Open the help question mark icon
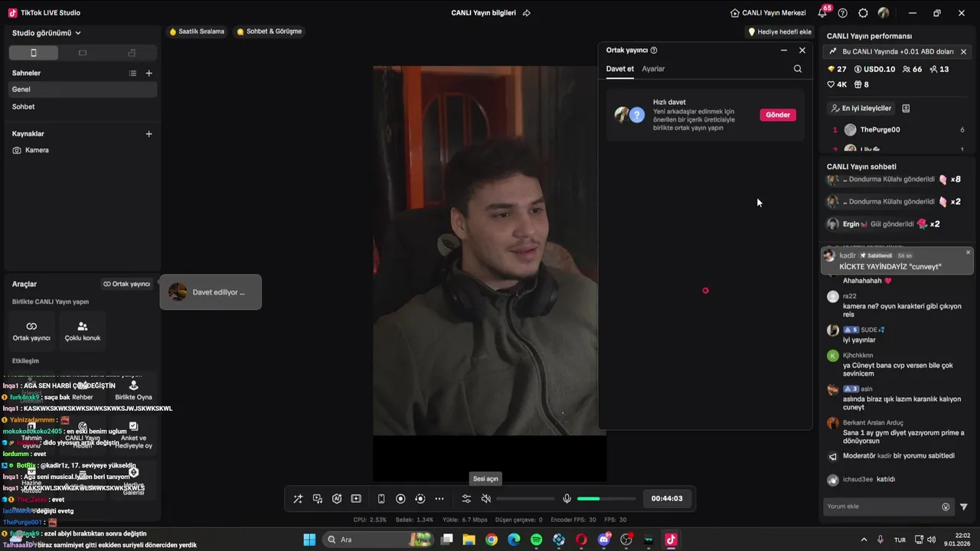 click(x=843, y=13)
